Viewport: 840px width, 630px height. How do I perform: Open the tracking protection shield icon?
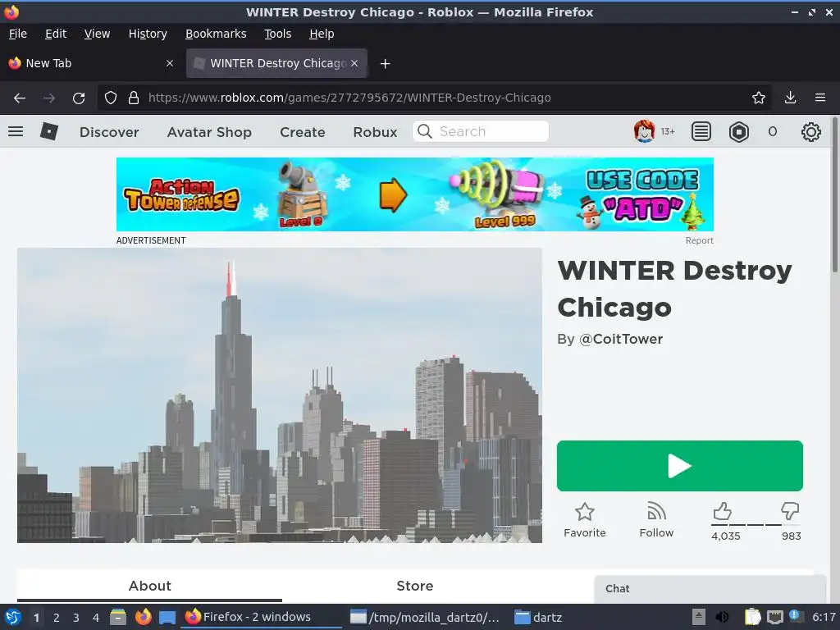[111, 98]
